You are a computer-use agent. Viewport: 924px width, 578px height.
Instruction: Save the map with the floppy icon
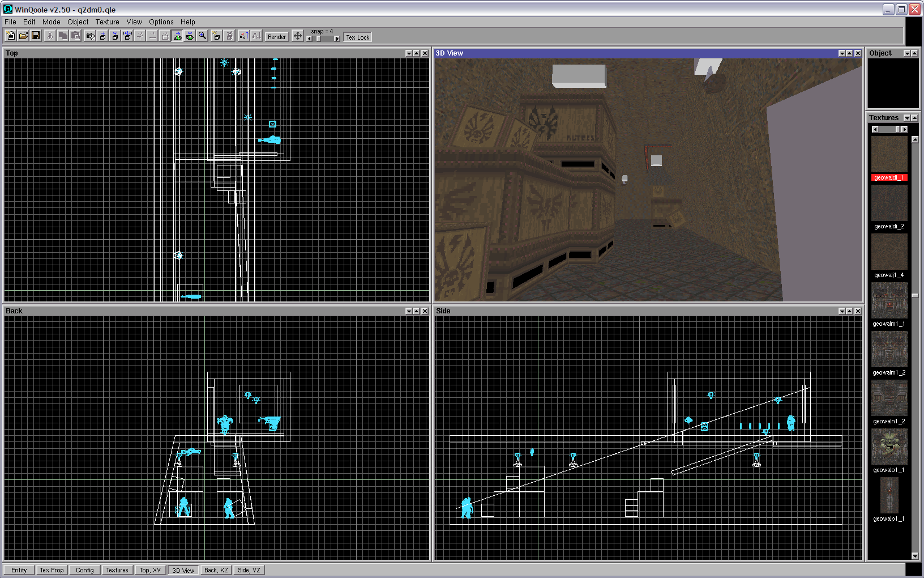(35, 36)
